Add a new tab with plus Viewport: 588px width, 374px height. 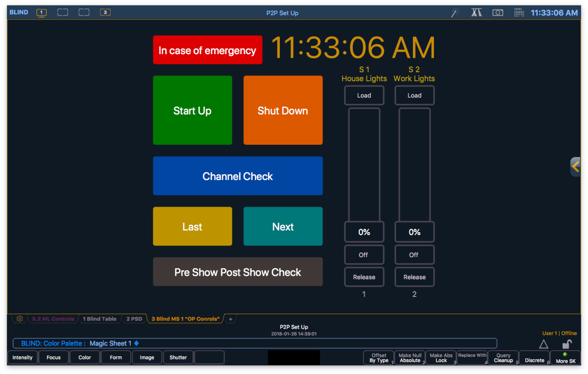tap(230, 319)
